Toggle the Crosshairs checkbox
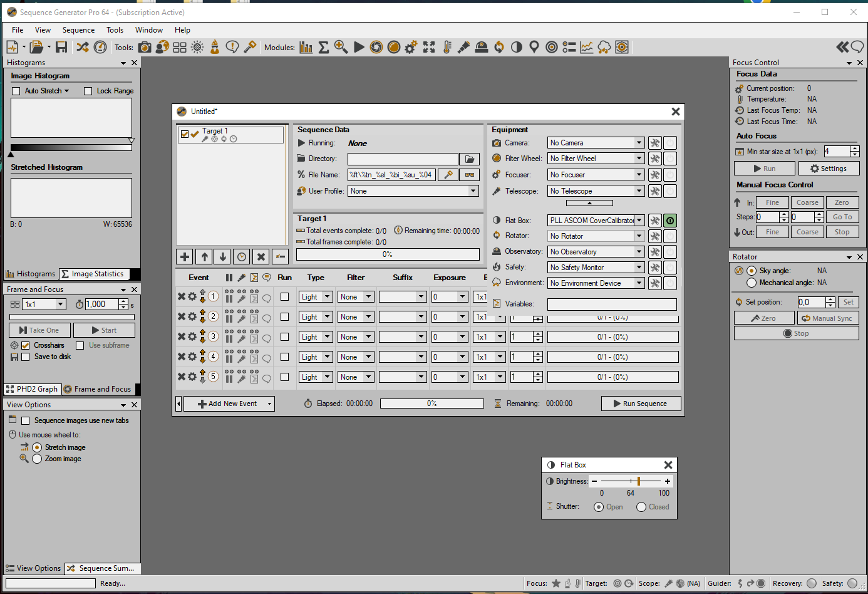Image resolution: width=868 pixels, height=594 pixels. pos(26,345)
